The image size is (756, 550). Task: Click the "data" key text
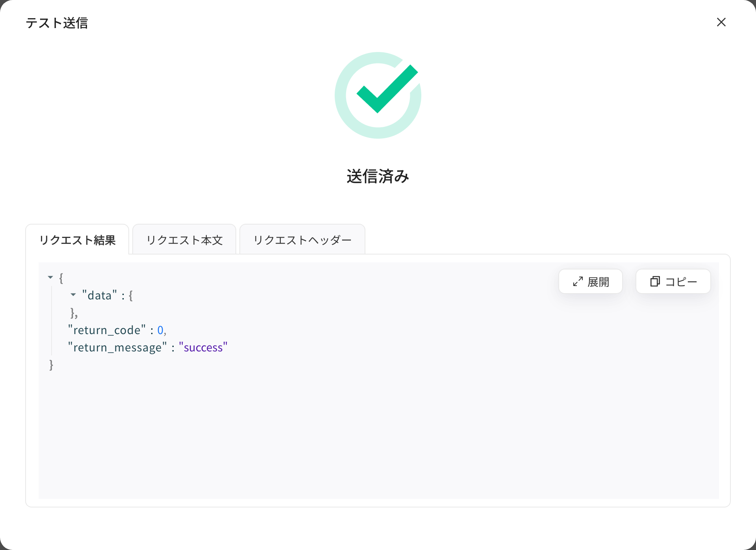[100, 295]
